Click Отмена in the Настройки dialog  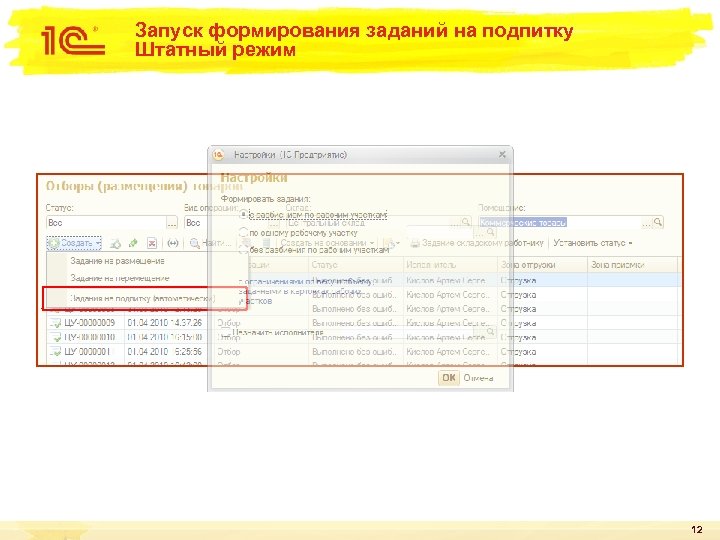click(478, 378)
